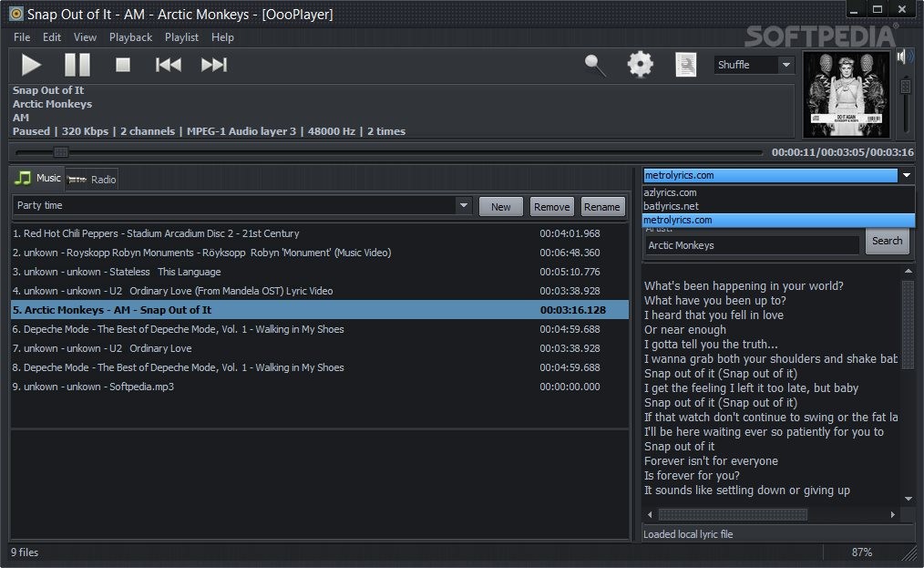Select track 3 Stateless This Language
This screenshot has width=924, height=568.
(320, 272)
